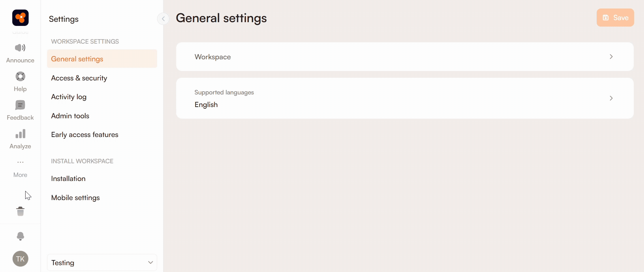Open the Testing workspace dropdown
Image resolution: width=644 pixels, height=272 pixels.
102,262
